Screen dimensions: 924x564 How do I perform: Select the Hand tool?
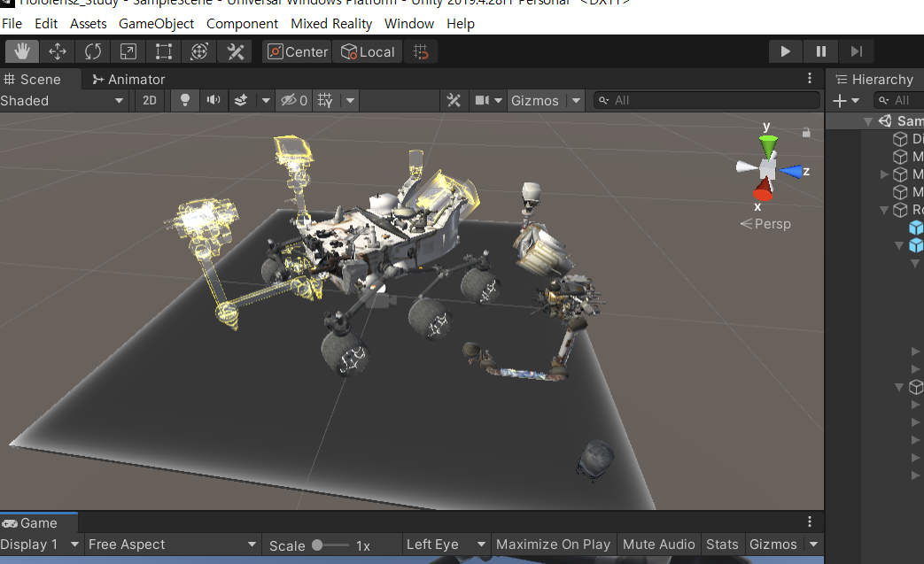[x=22, y=52]
